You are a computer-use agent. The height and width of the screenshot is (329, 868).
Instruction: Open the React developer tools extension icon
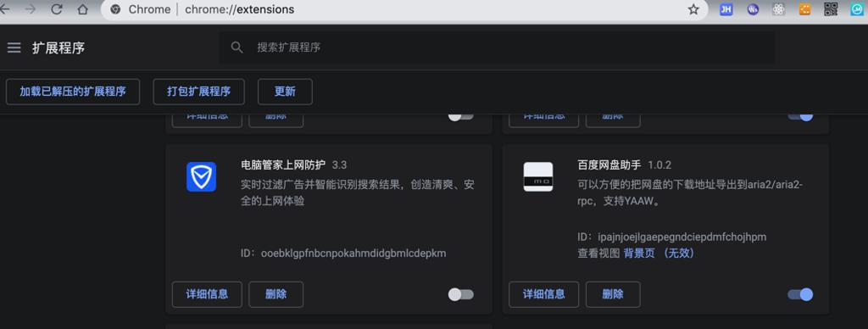point(779,9)
